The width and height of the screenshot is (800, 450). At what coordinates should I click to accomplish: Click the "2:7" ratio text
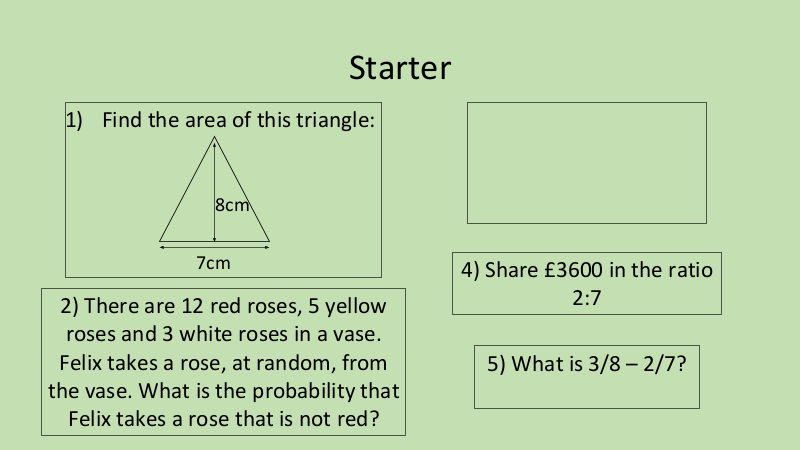(x=587, y=296)
